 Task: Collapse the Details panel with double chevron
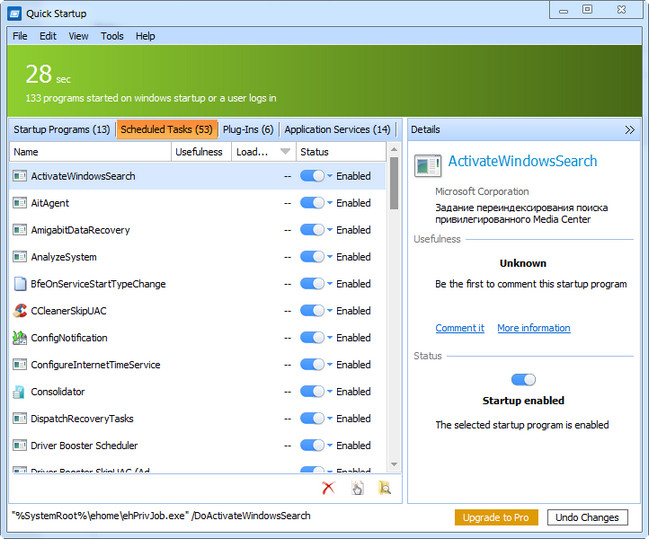[629, 130]
